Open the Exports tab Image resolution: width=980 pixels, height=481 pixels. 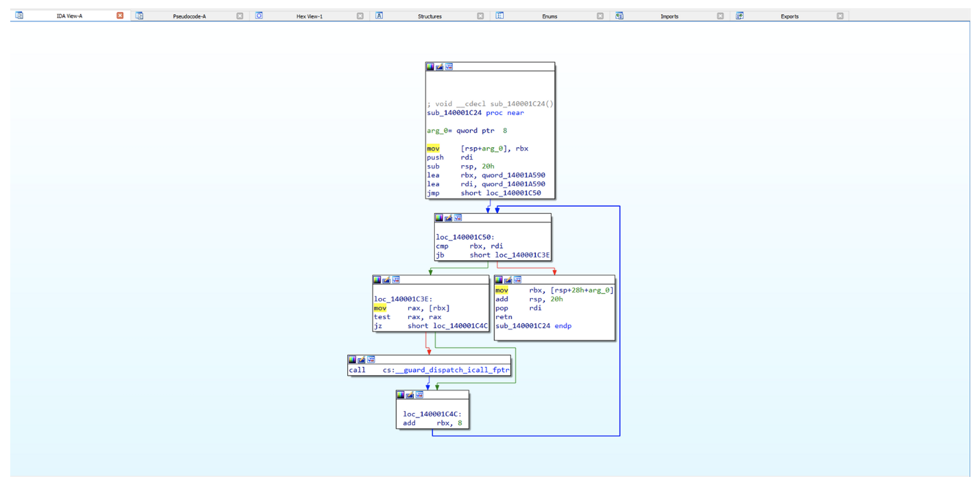790,16
